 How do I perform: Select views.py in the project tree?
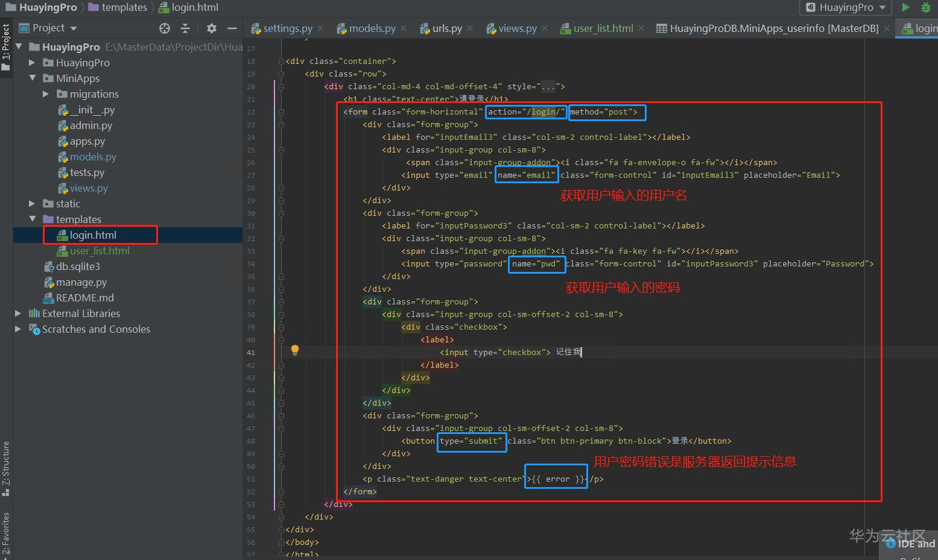pyautogui.click(x=89, y=188)
